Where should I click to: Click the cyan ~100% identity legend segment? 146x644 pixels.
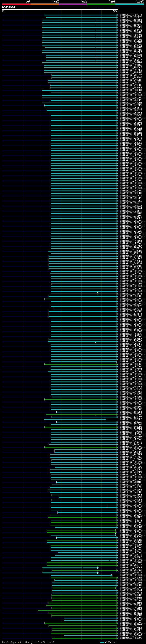pos(130,4)
